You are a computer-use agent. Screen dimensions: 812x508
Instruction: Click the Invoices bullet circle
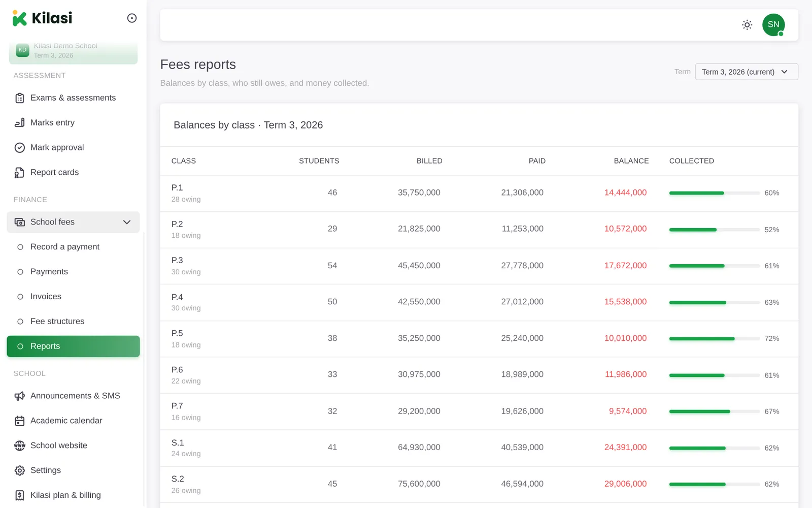tap(20, 297)
